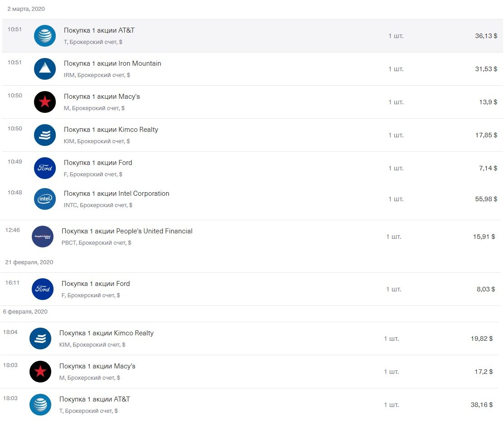This screenshot has width=504, height=421.
Task: Click the 18:04 timestamp
Action: point(10,332)
